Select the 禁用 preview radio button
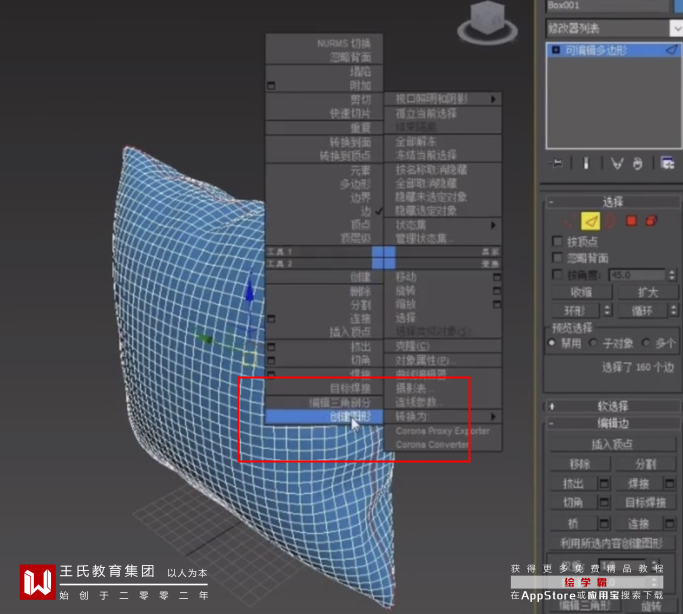Image resolution: width=683 pixels, height=614 pixels. (x=551, y=343)
